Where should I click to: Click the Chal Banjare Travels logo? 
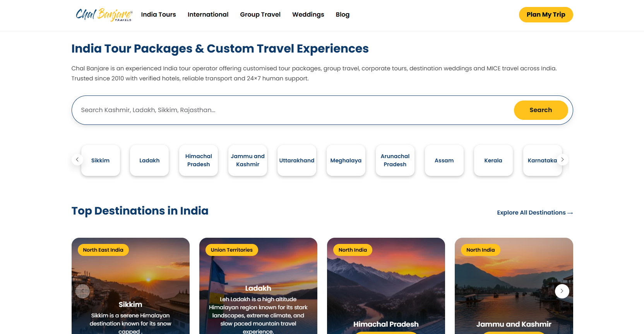pos(104,15)
